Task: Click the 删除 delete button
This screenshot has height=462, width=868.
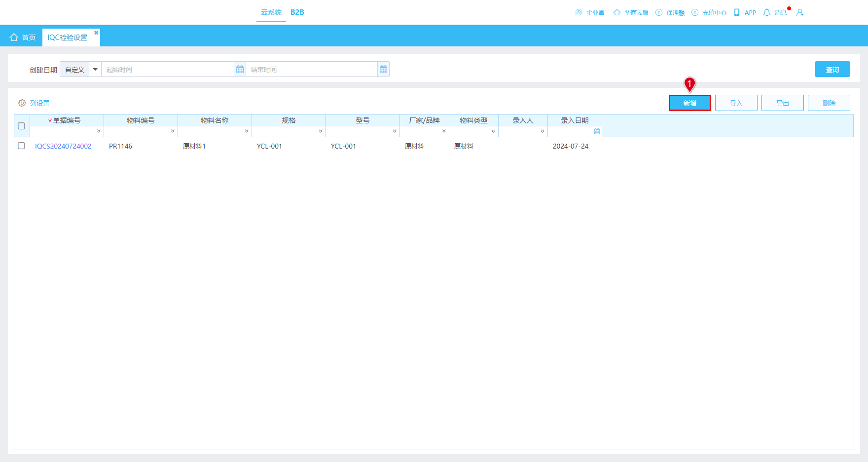Action: [829, 103]
